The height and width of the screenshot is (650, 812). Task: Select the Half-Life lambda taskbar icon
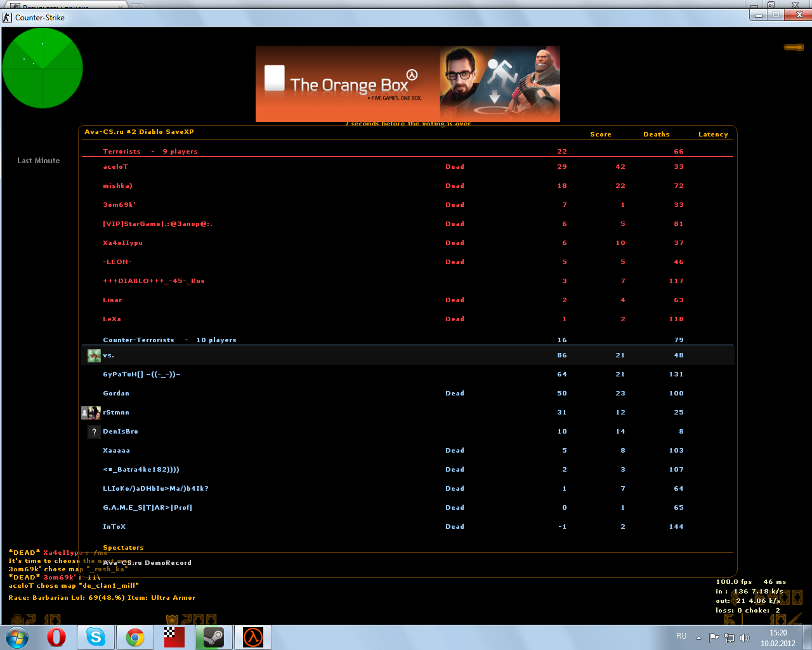click(253, 637)
